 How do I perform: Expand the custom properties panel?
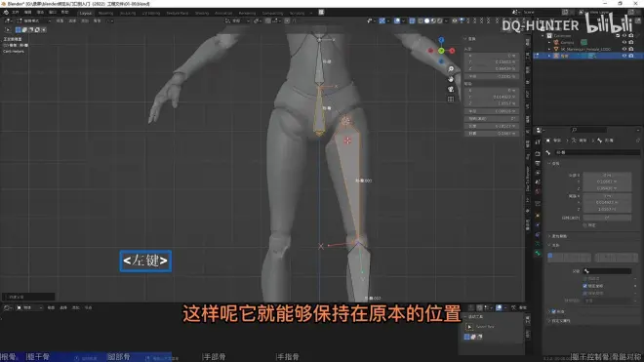pyautogui.click(x=560, y=320)
